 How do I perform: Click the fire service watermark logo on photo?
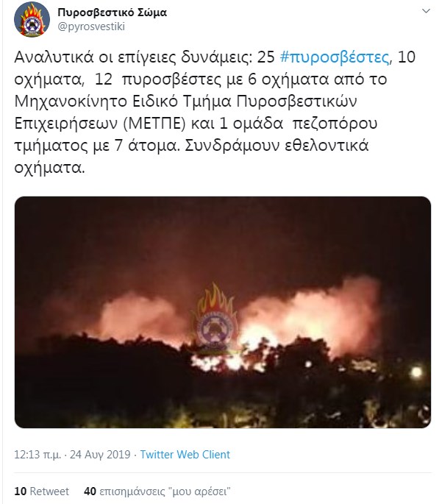(x=215, y=317)
